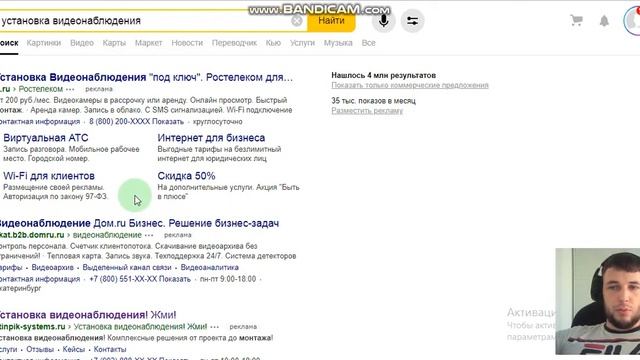Open the Отзывы link under tinpik-systems
Viewport: 640px width, 360px height.
pos(40,349)
